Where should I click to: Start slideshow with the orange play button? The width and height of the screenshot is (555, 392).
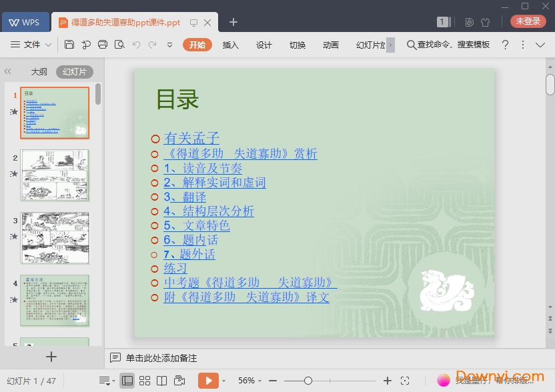[208, 381]
